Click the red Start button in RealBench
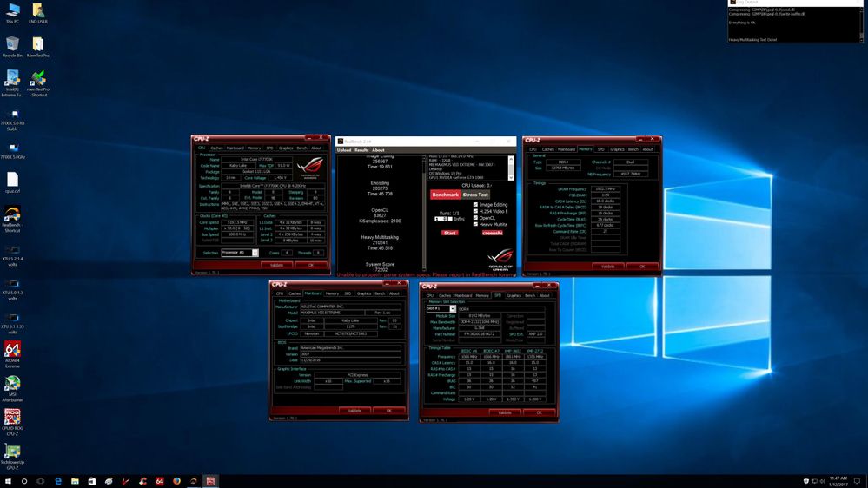Viewport: 868px width, 488px height. (449, 233)
